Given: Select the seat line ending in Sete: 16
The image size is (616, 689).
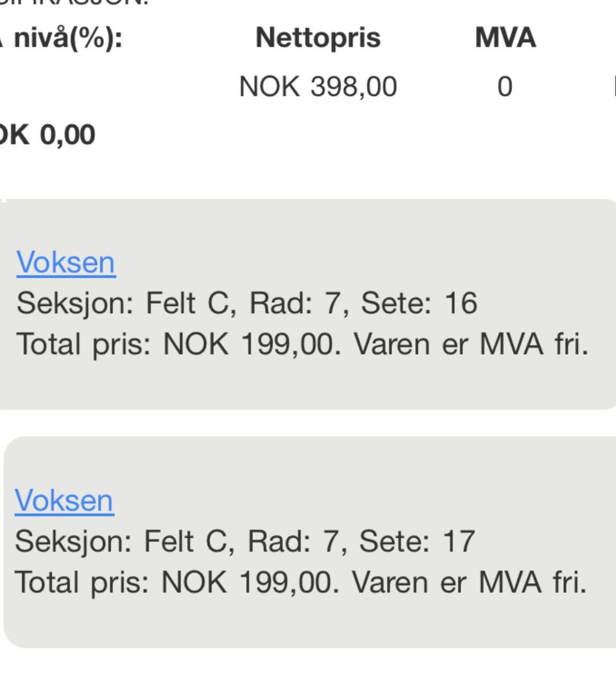Looking at the screenshot, I should (247, 304).
